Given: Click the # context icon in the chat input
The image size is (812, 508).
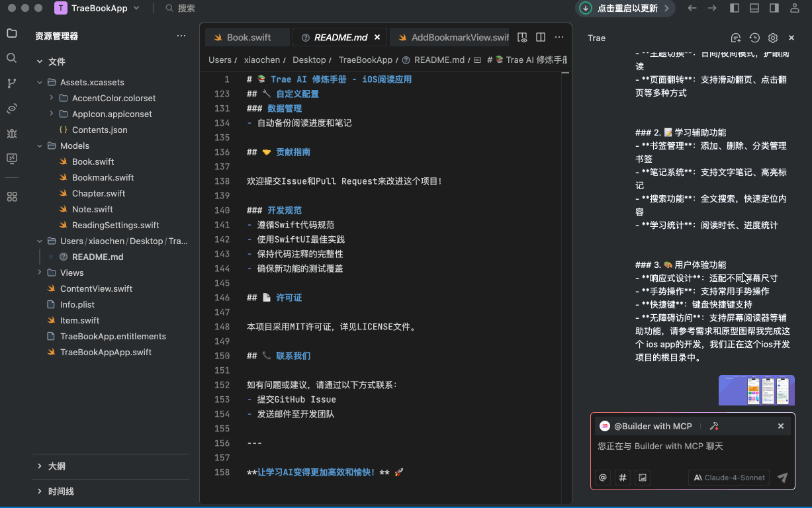Looking at the screenshot, I should coord(622,477).
